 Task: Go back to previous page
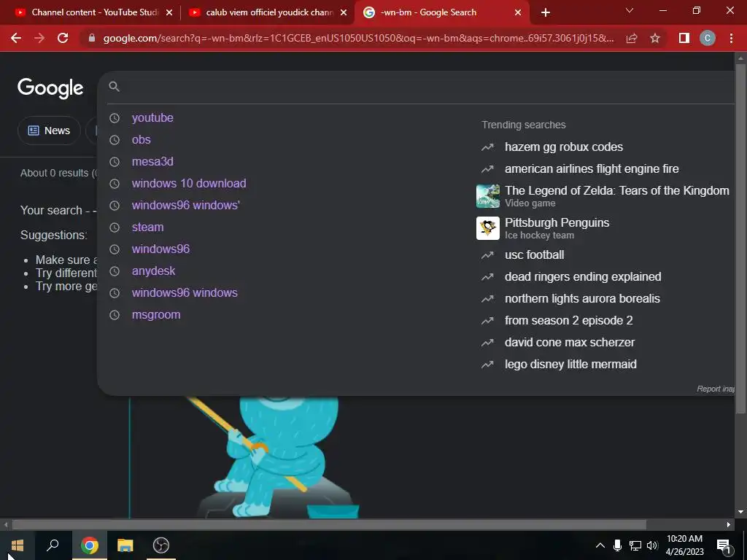pyautogui.click(x=16, y=38)
